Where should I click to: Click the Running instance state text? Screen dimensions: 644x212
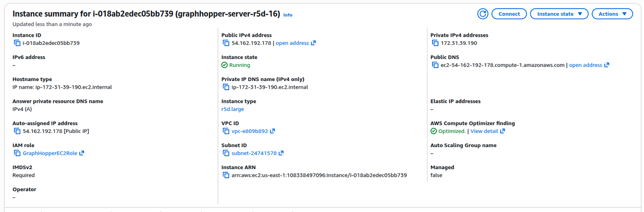[240, 65]
